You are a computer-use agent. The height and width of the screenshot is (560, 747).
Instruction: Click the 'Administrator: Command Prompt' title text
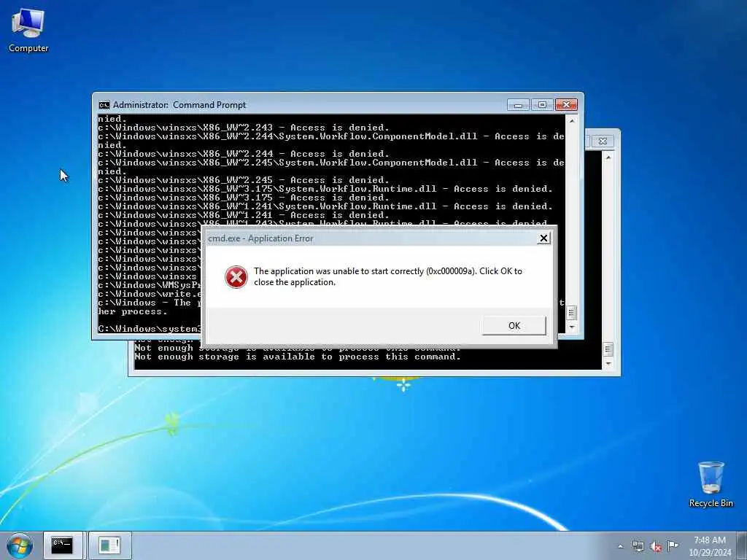[x=179, y=105]
